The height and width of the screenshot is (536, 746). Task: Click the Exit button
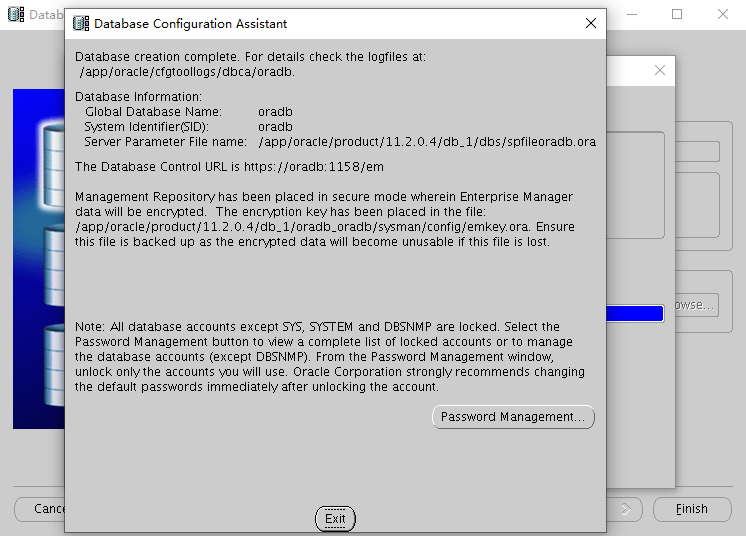click(335, 518)
